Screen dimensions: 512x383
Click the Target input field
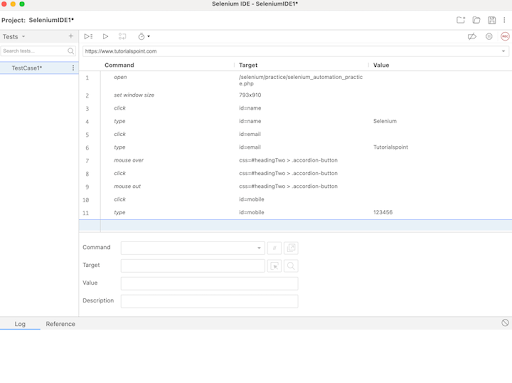pos(193,266)
